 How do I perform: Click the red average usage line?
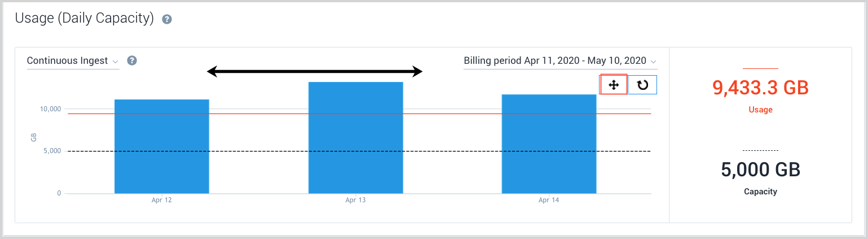click(x=259, y=114)
